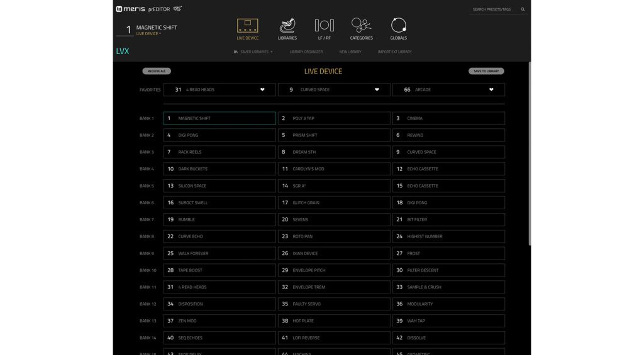Click the vertical scrollbar of preset list
This screenshot has height=355, width=644.
[x=530, y=154]
